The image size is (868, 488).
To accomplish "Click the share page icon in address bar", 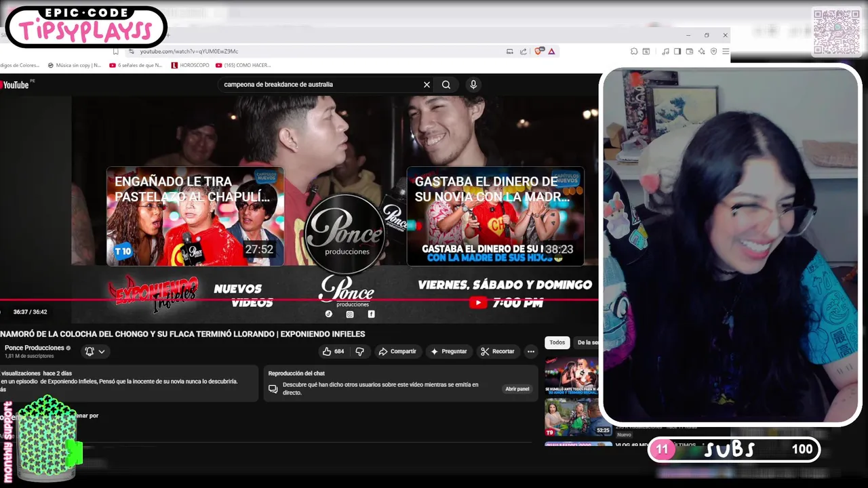I will pos(524,52).
